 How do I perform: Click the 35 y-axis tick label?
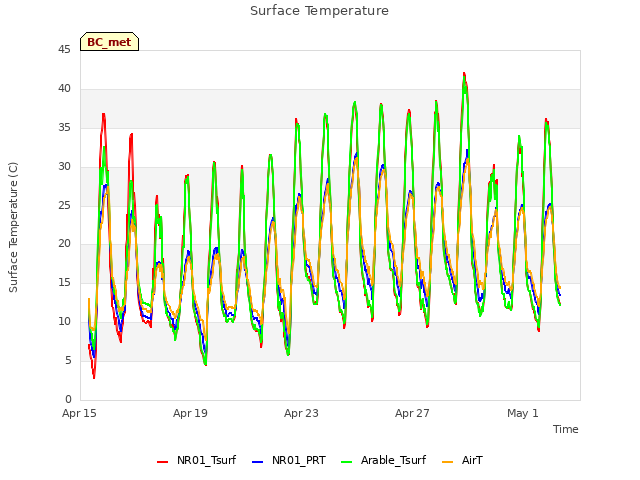64,128
